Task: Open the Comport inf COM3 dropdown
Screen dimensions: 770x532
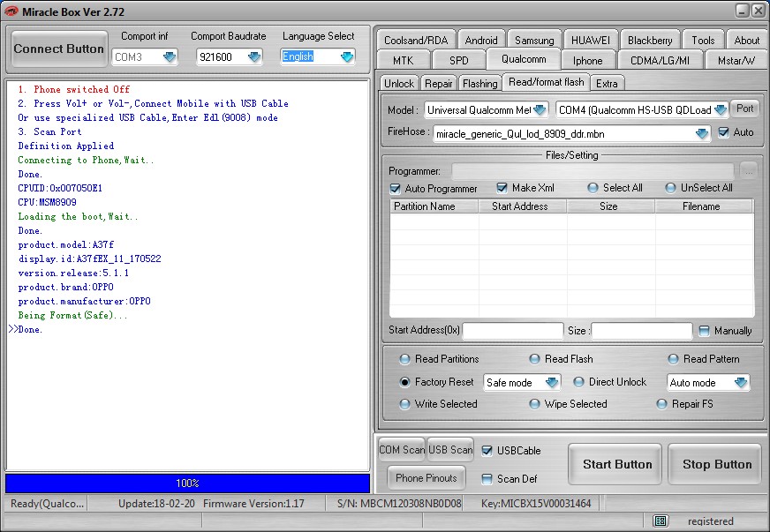Action: point(169,57)
